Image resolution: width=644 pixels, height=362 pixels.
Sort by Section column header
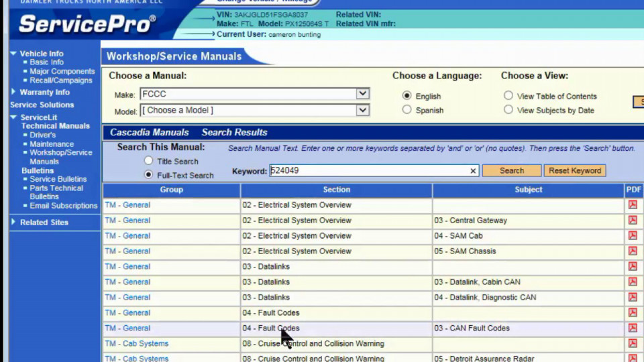point(336,190)
